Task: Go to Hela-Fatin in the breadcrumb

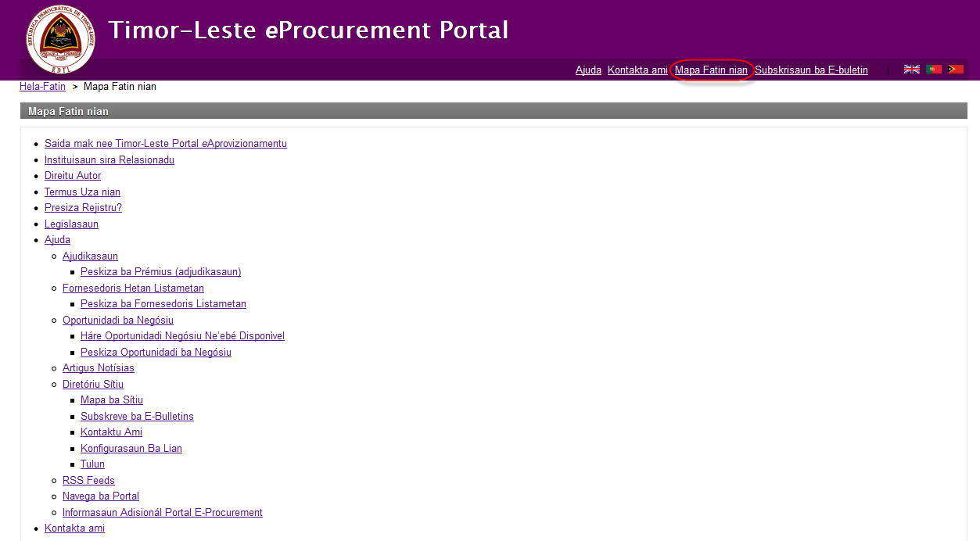Action: 42,87
